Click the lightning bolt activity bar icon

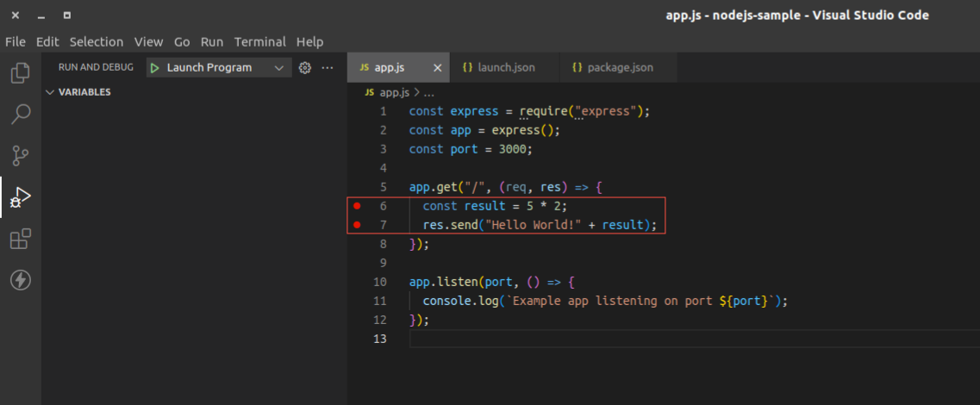[x=21, y=279]
